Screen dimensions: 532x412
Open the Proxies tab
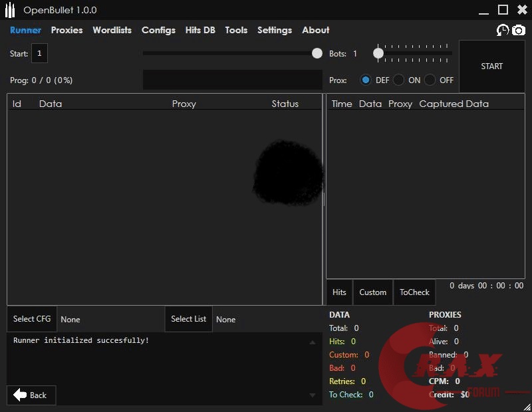pos(67,30)
